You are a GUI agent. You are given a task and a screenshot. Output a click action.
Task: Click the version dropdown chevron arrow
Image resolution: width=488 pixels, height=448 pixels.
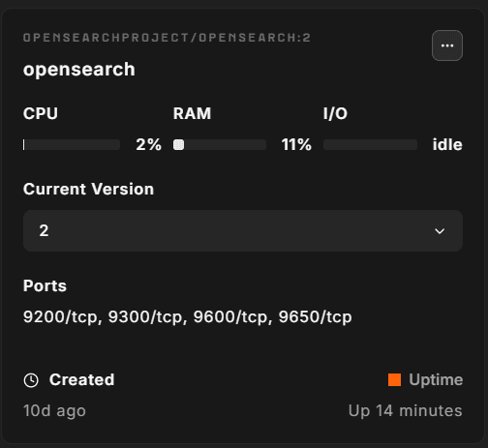click(440, 231)
